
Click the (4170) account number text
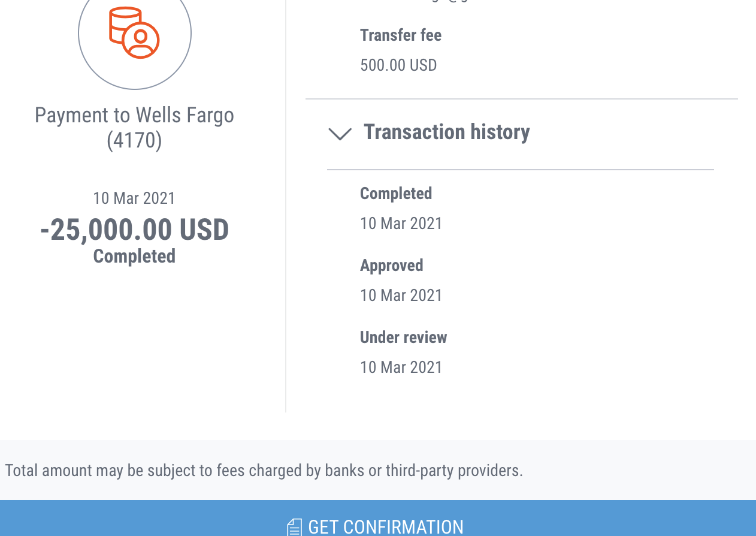click(134, 140)
